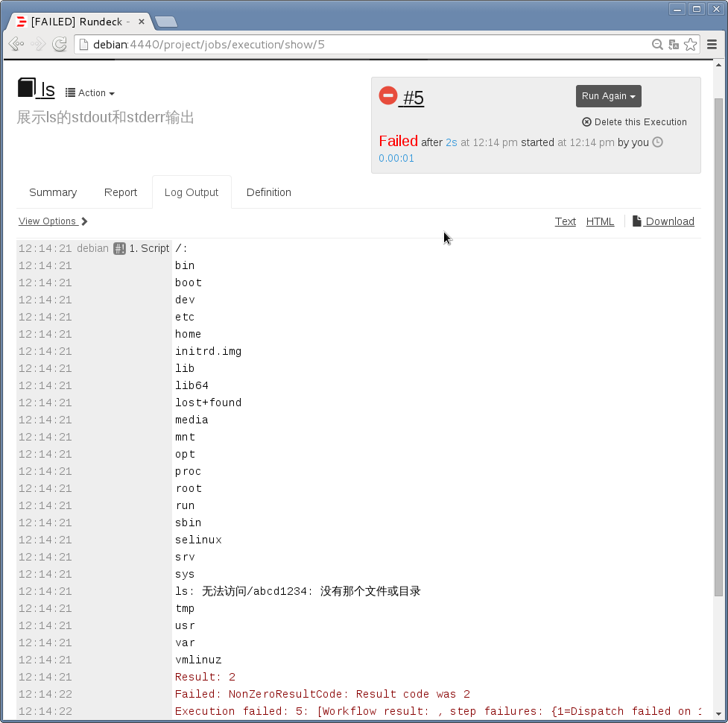Click the page icon in address bar

pyautogui.click(x=83, y=45)
